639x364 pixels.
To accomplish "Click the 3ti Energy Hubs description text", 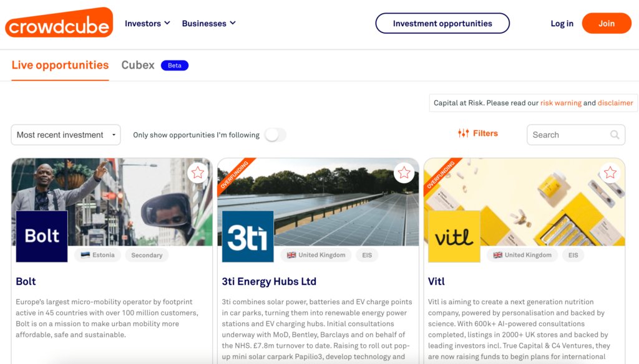I will (x=317, y=329).
